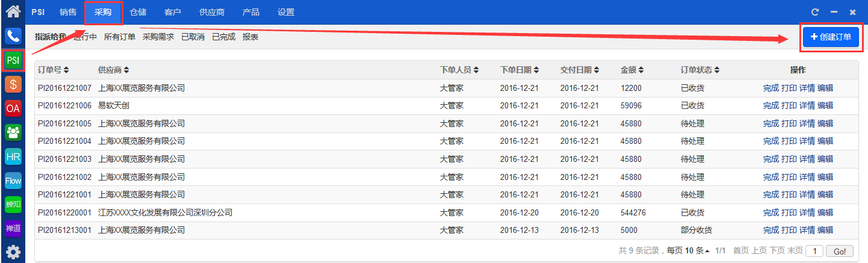
Task: Open the 禅道 app icon
Action: tap(13, 229)
